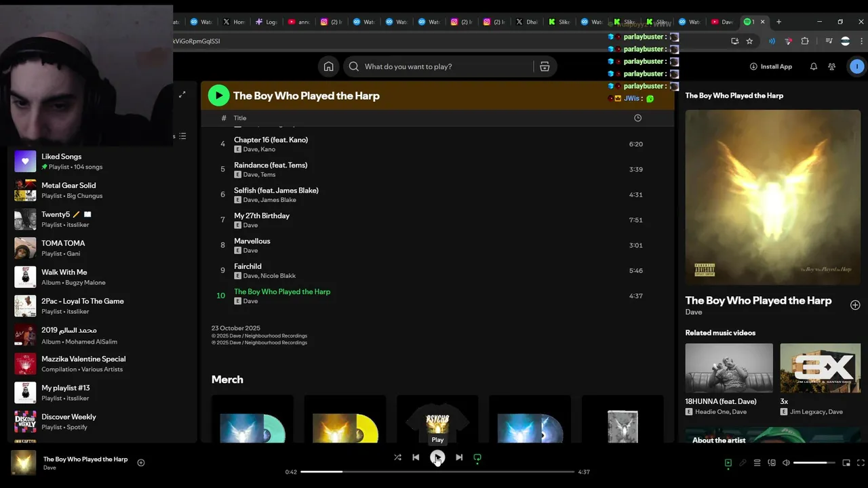The height and width of the screenshot is (488, 868).
Task: Toggle the green repeat button
Action: (477, 457)
